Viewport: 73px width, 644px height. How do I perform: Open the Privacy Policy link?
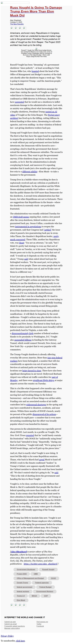(x=7, y=636)
